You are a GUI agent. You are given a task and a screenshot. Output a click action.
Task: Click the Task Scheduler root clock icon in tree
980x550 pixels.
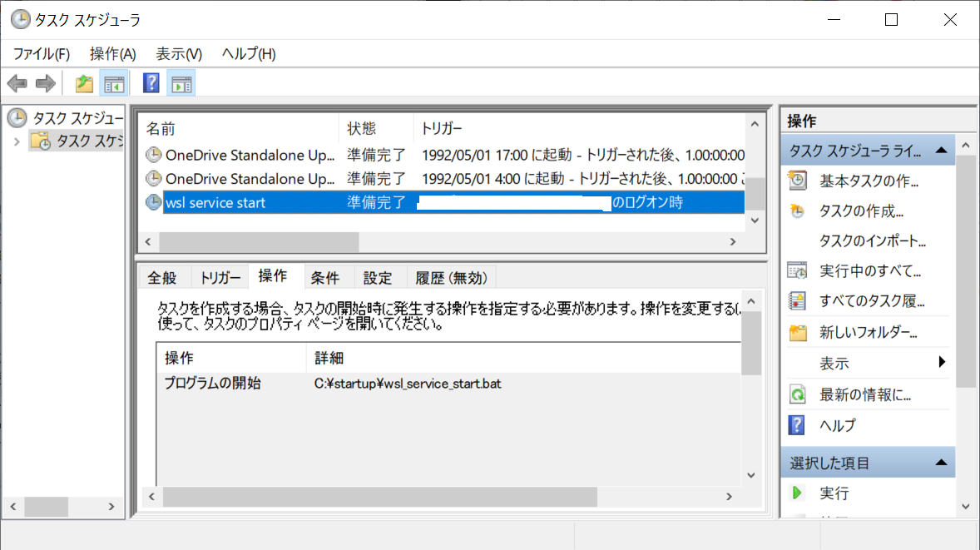[17, 117]
